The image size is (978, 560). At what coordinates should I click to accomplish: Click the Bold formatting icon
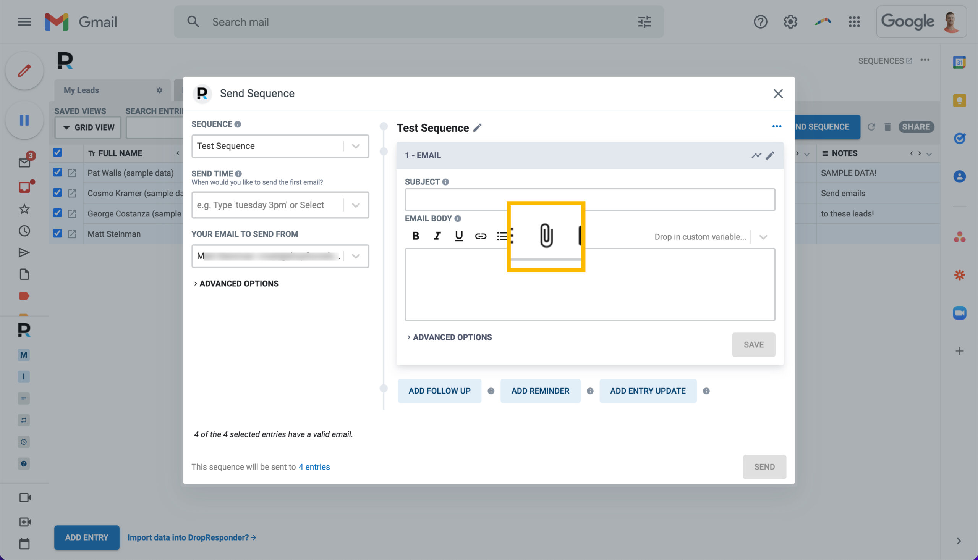415,236
